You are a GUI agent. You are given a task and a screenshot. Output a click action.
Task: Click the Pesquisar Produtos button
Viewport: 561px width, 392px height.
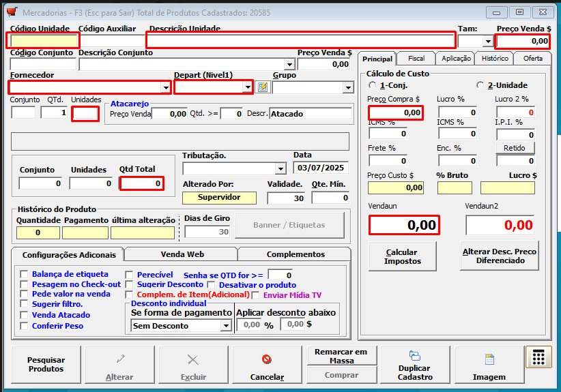tap(46, 364)
